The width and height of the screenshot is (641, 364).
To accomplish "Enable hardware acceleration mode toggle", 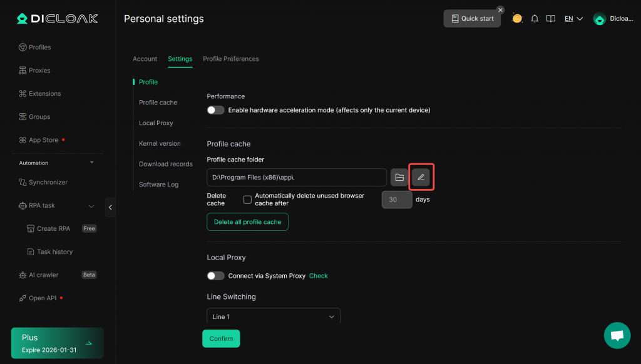I will 216,110.
